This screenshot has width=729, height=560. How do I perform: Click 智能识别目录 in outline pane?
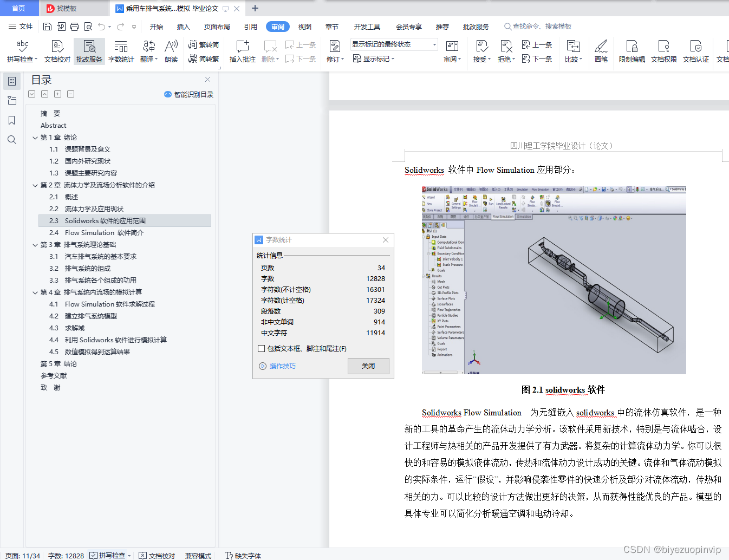188,94
